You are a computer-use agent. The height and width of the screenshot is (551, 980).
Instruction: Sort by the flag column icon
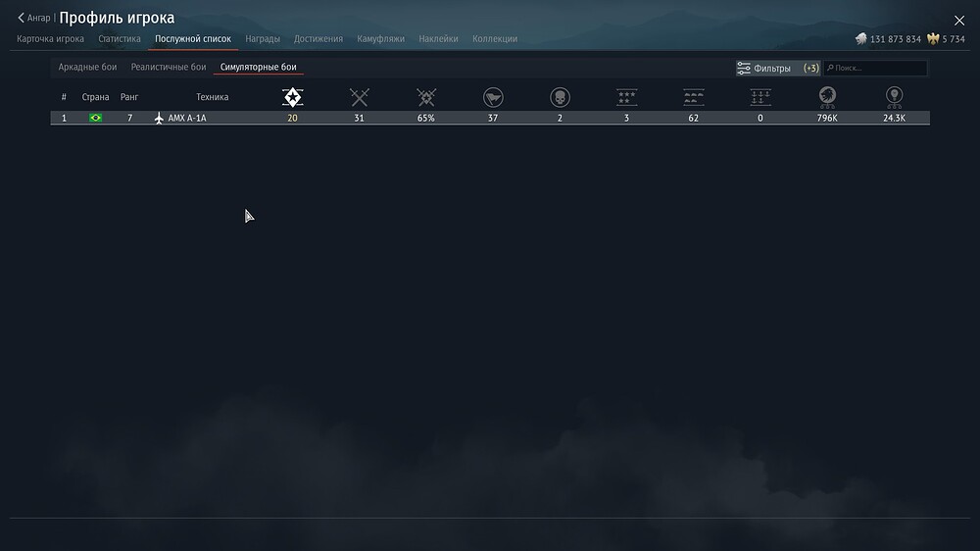click(493, 97)
